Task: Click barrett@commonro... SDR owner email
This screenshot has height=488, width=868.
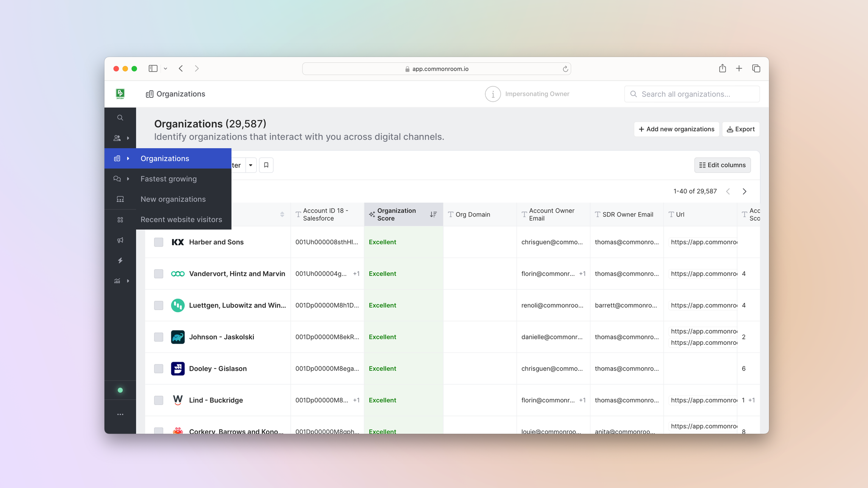Action: click(x=626, y=305)
